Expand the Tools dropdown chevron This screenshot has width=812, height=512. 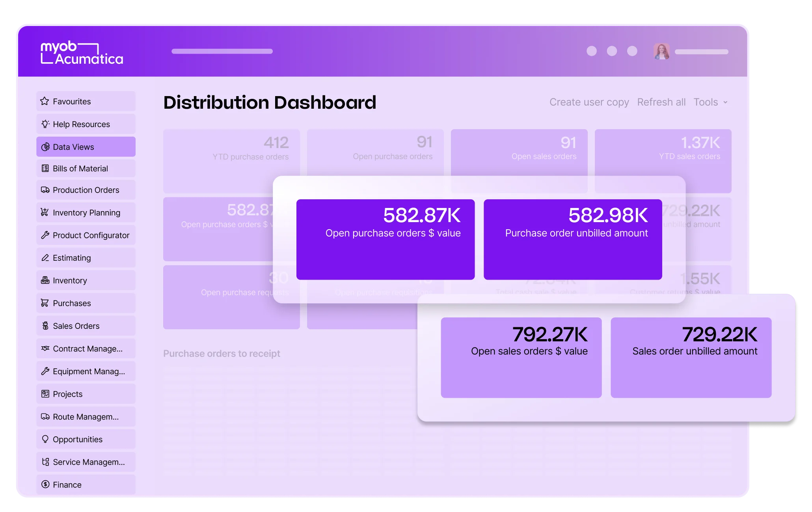tap(725, 102)
